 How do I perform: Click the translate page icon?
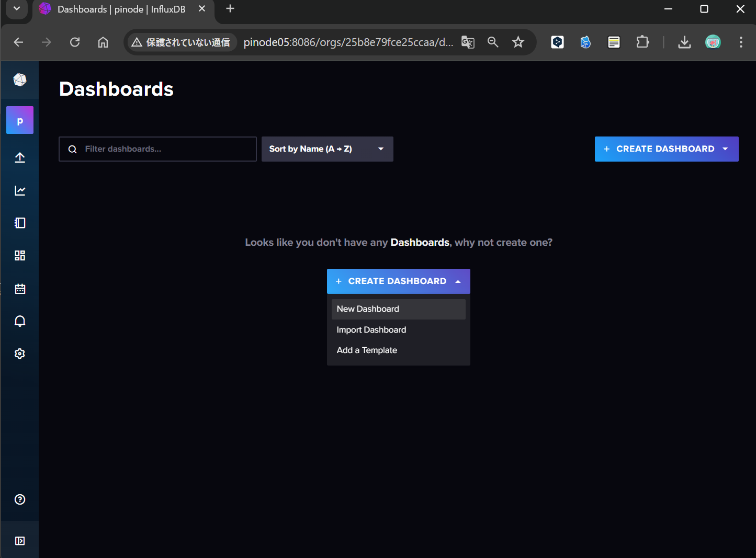pos(468,42)
